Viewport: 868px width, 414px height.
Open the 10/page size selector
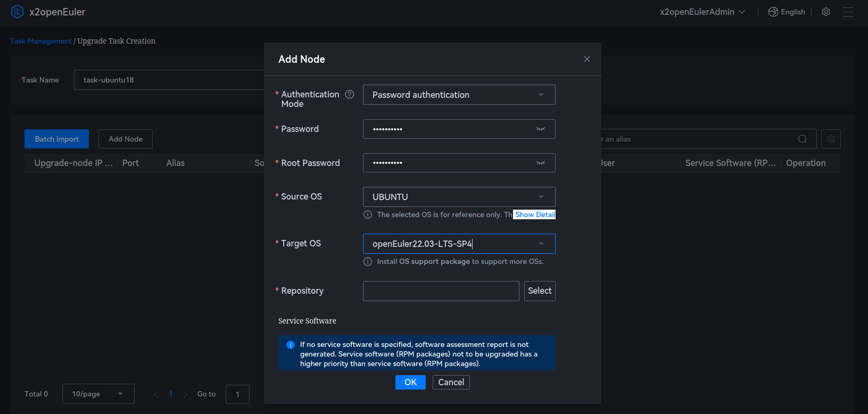coord(98,394)
